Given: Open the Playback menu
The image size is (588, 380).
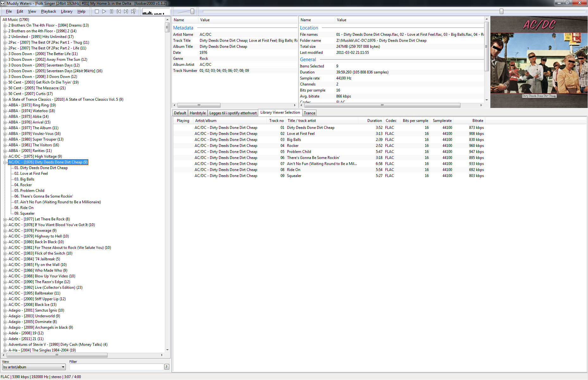Looking at the screenshot, I should pyautogui.click(x=48, y=11).
